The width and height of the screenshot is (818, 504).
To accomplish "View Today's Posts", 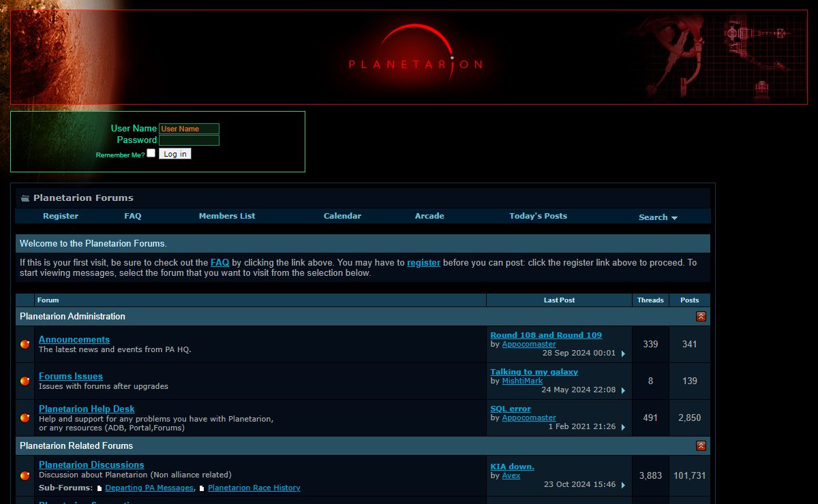I will pos(538,216).
